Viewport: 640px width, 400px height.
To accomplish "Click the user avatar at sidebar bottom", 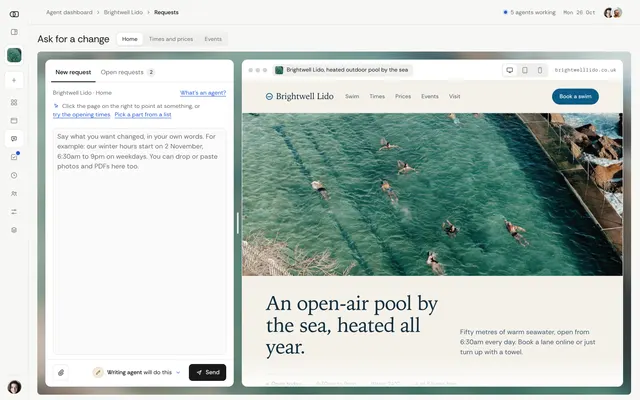I will [x=14, y=387].
